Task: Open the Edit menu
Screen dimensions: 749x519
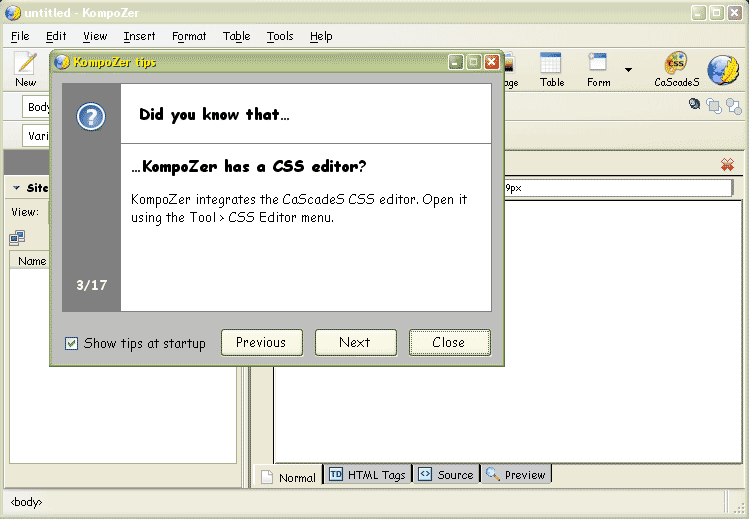Action: point(56,36)
